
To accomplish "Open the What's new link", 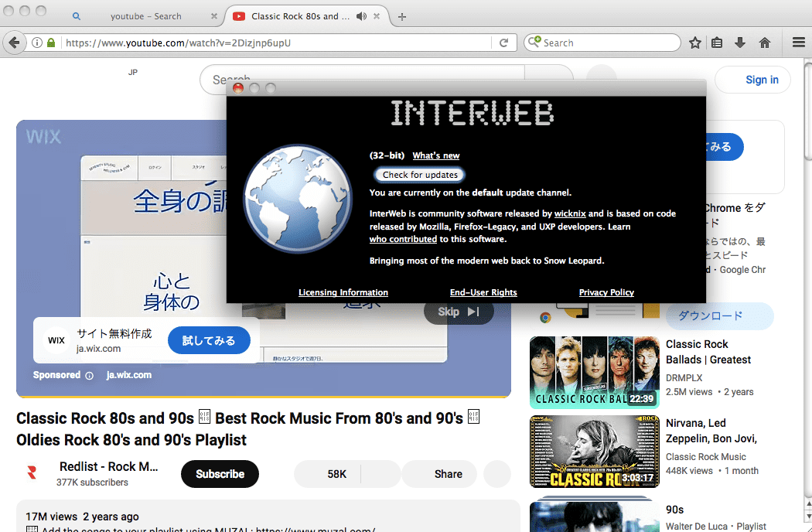I will 436,155.
